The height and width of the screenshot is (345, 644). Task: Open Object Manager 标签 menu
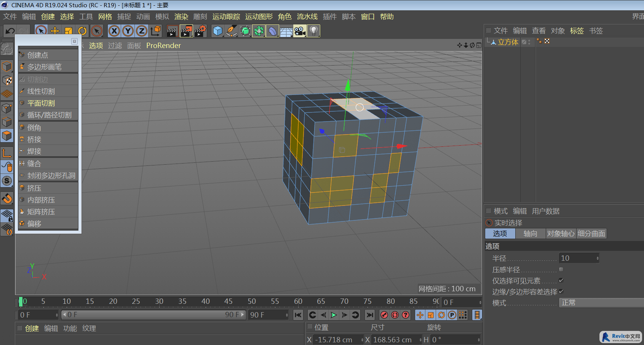click(x=577, y=31)
